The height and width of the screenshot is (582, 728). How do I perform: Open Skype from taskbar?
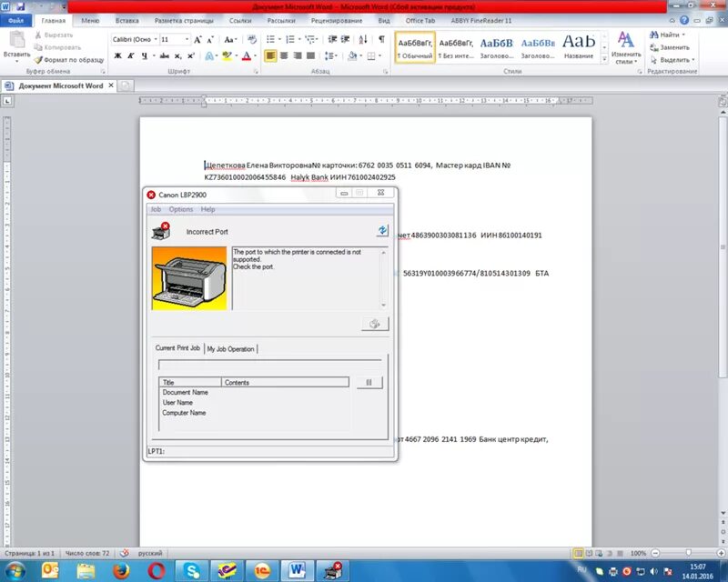tap(192, 570)
